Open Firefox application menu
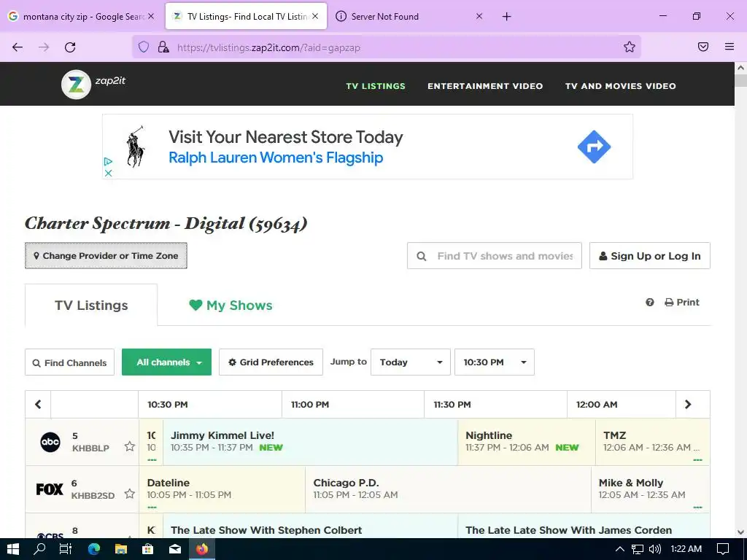The image size is (747, 560). (x=729, y=47)
